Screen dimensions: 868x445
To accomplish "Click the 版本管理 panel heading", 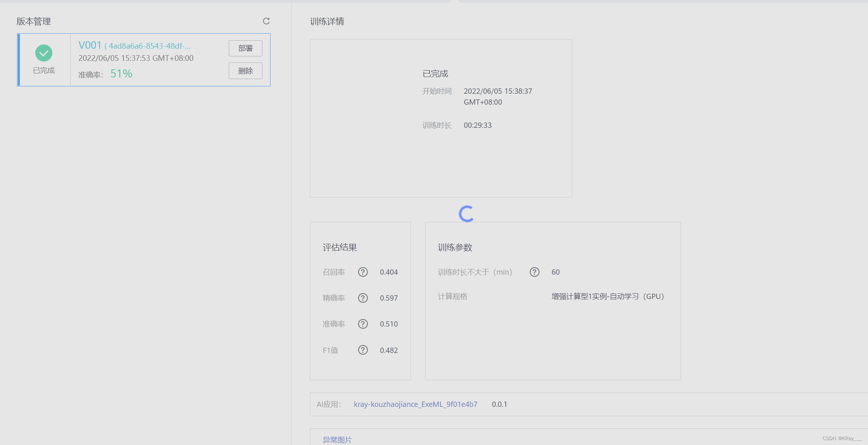I will tap(34, 21).
